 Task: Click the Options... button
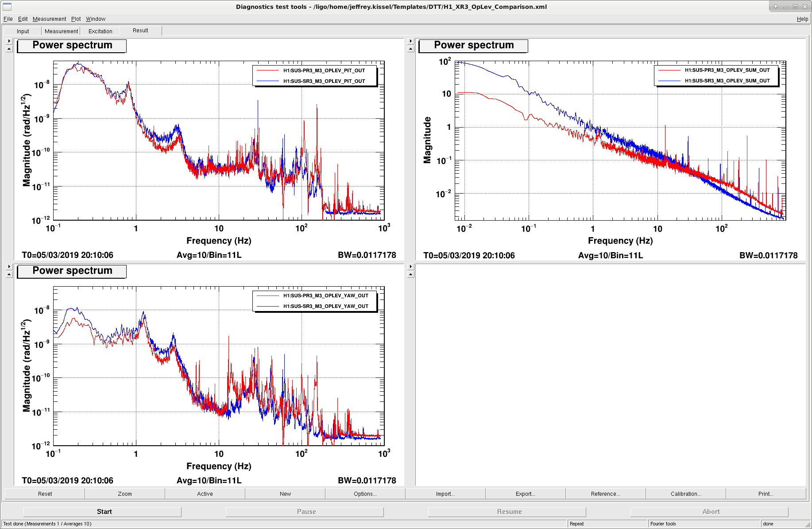point(365,494)
